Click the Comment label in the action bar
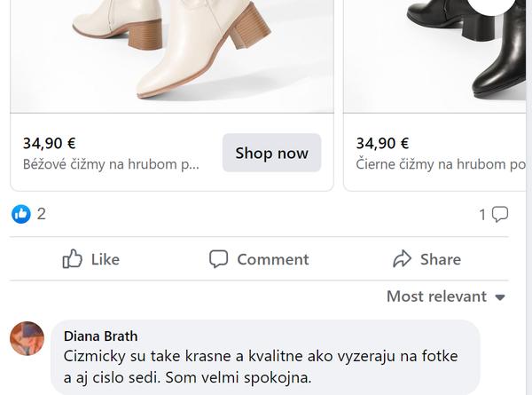 coord(273,259)
